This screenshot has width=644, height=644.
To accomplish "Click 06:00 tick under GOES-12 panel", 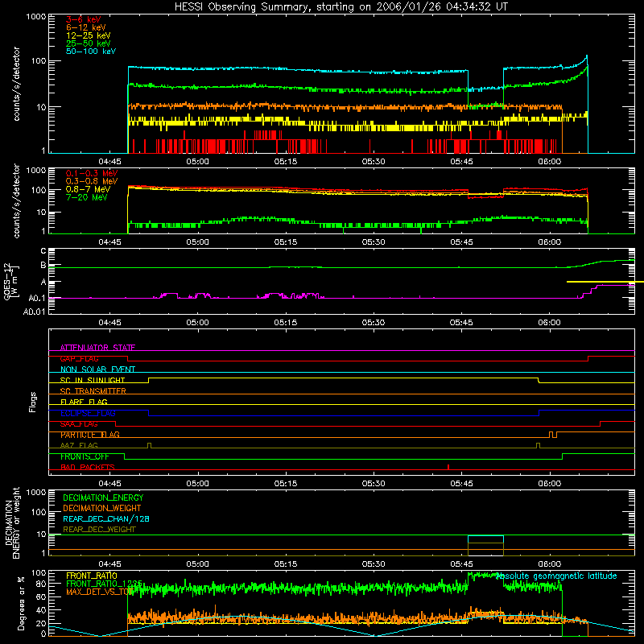I will (550, 323).
